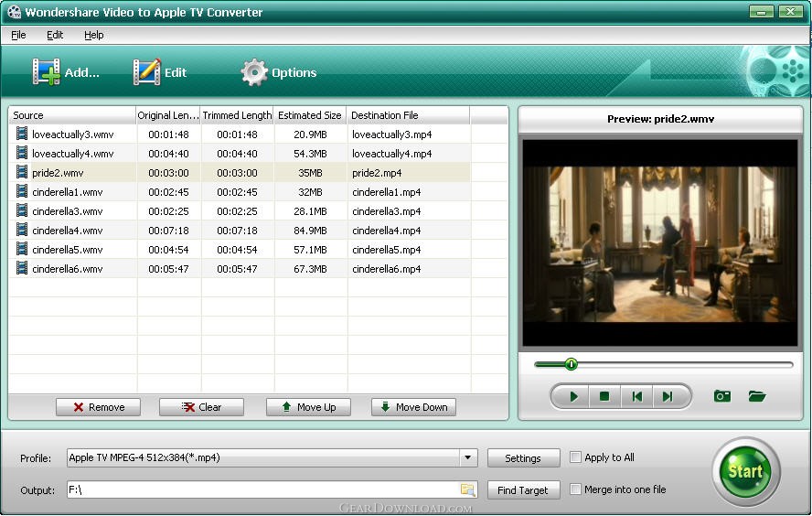Click the preview seek slider handle

point(572,364)
